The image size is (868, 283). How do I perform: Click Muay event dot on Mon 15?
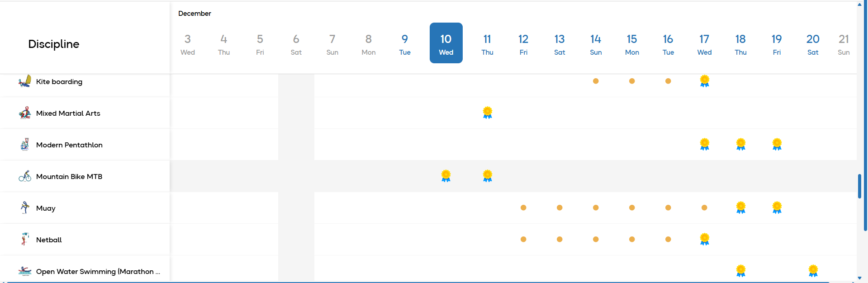(632, 208)
